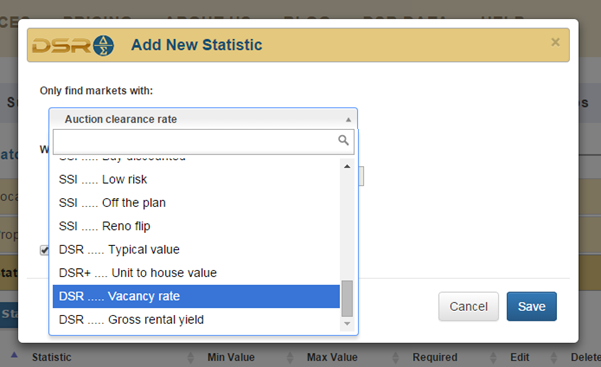This screenshot has width=601, height=367.
Task: Close the Add New Statistic dialog
Action: pyautogui.click(x=555, y=42)
